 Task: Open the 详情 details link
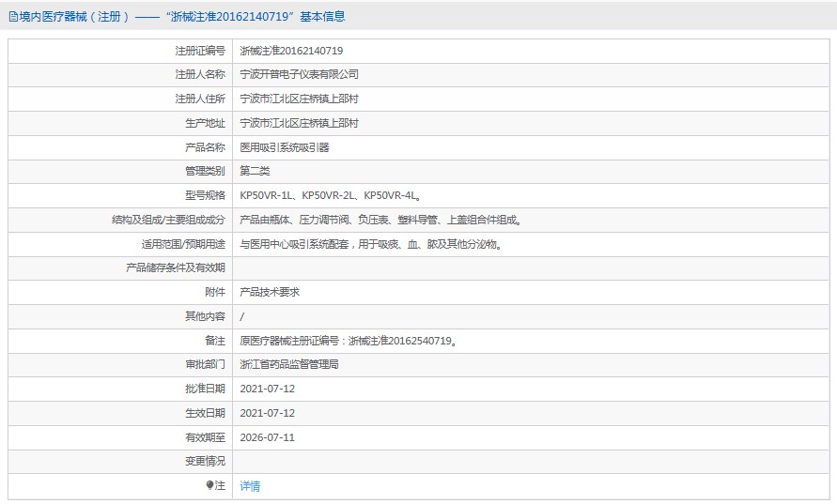(250, 486)
